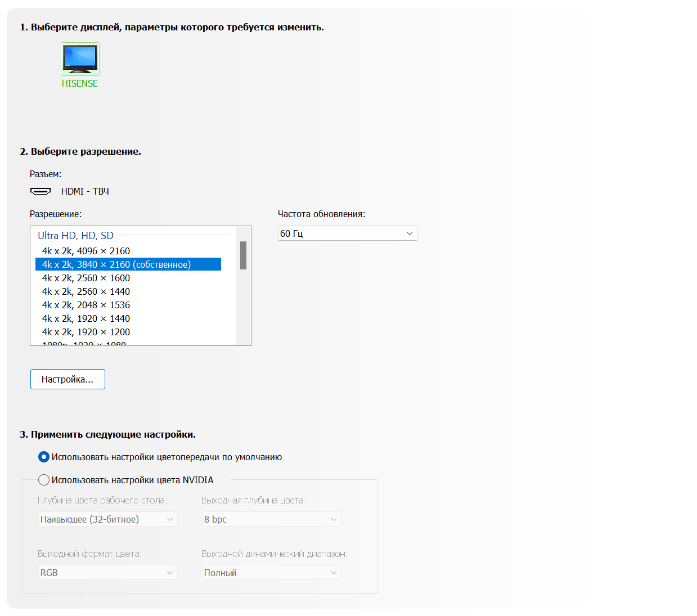This screenshot has height=616, width=697.
Task: Enable default color settings radio button
Action: click(x=44, y=457)
